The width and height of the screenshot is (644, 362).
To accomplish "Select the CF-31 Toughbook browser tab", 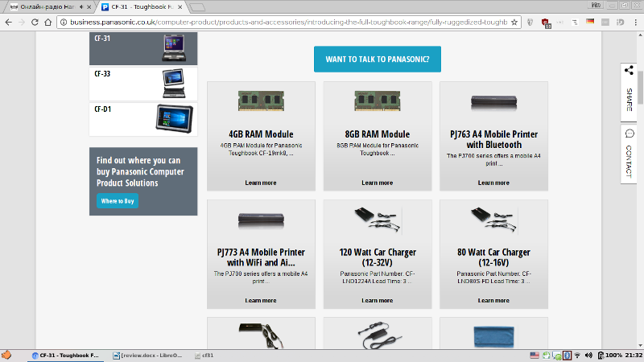I will 142,7.
